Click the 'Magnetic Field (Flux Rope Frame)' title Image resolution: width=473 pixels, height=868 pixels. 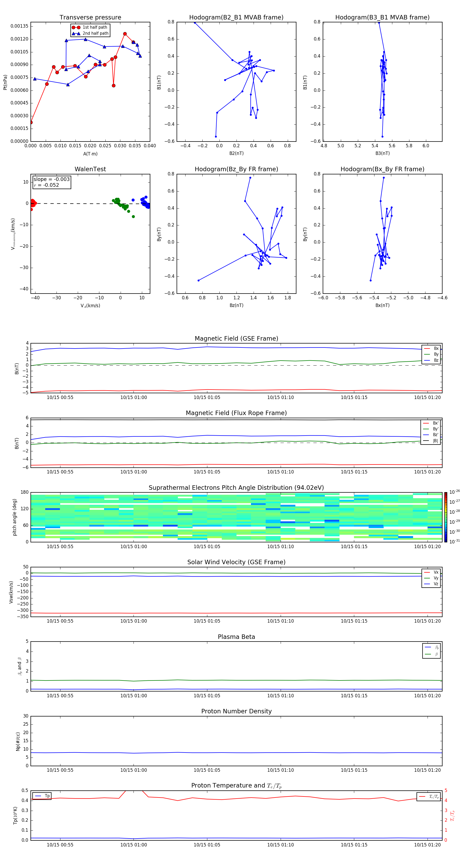(x=236, y=413)
